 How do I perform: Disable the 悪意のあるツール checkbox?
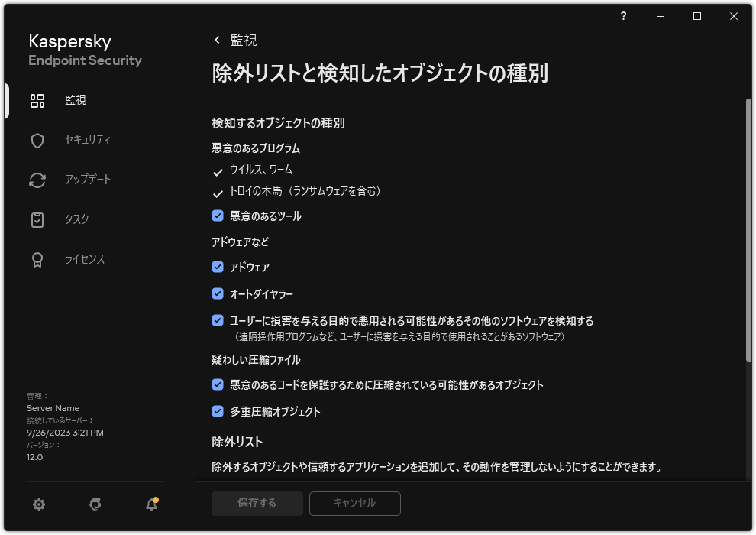coord(216,216)
